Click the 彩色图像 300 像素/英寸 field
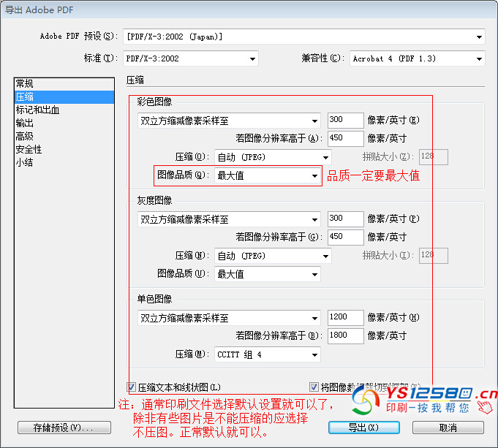The width and height of the screenshot is (498, 448). click(x=345, y=121)
